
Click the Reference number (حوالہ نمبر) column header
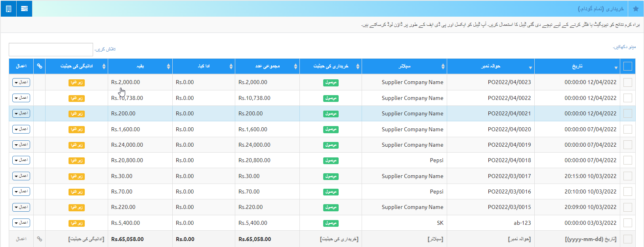[490, 66]
